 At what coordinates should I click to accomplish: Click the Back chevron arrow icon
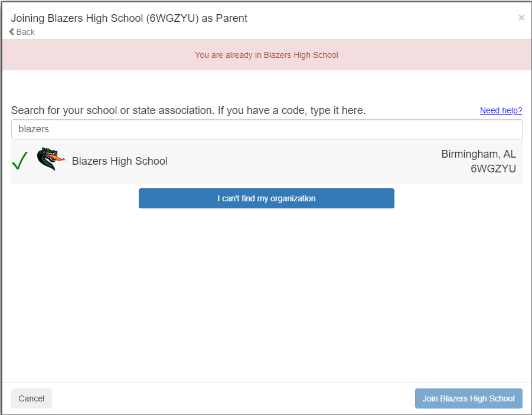12,32
